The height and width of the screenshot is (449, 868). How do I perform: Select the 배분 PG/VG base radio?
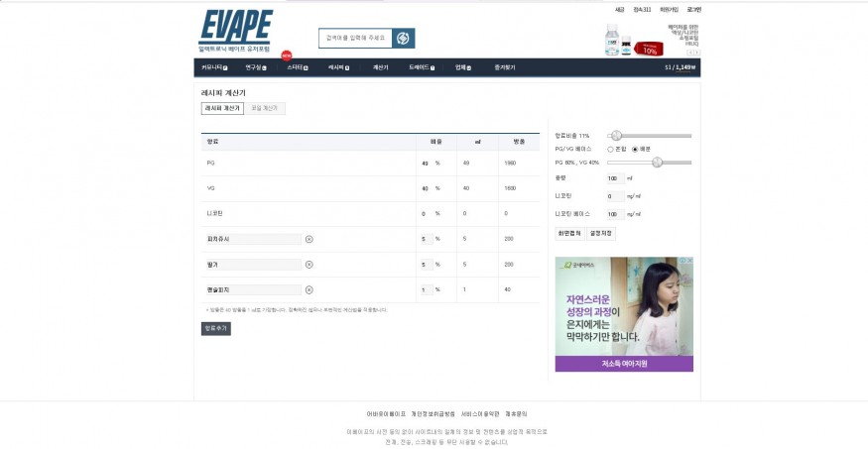point(635,149)
